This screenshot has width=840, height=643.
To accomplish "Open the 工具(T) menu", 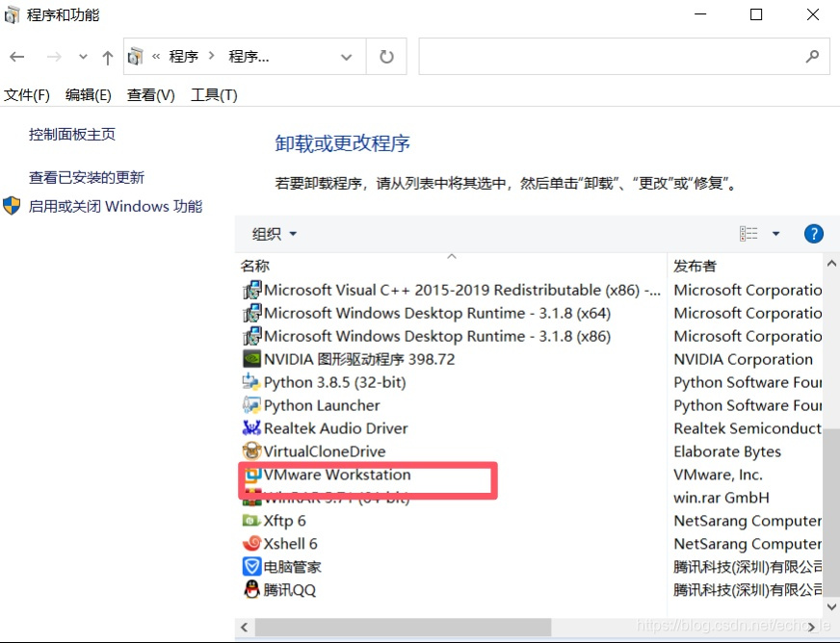I will (x=214, y=95).
